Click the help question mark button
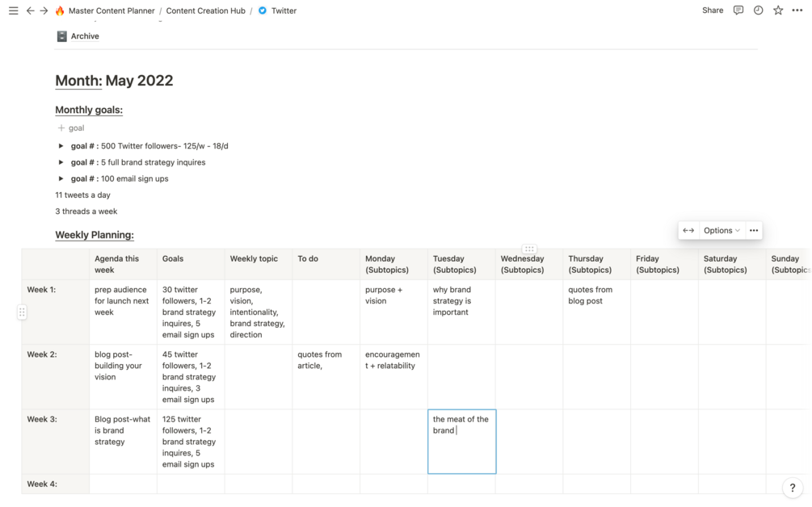The width and height of the screenshot is (812, 507). [x=792, y=488]
